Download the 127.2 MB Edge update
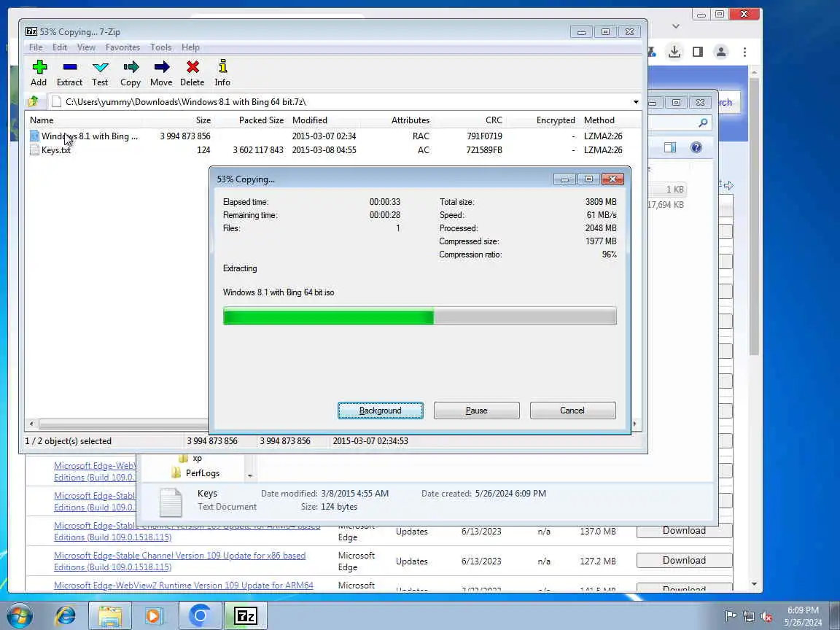840x630 pixels. coord(684,560)
